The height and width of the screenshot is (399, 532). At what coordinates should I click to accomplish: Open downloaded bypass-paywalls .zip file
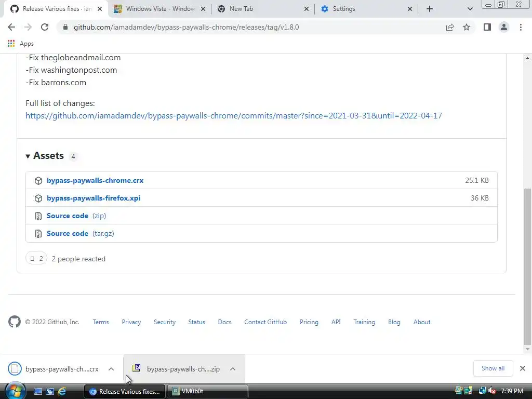click(176, 369)
